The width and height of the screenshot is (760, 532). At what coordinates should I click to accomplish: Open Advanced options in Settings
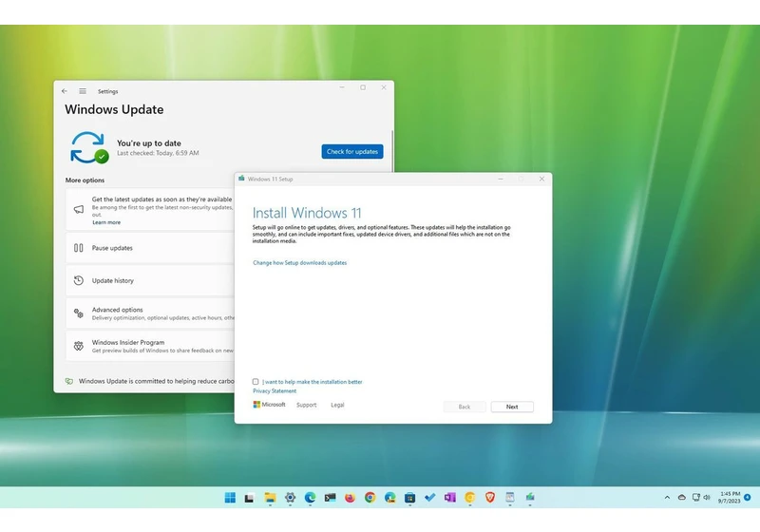coord(150,313)
